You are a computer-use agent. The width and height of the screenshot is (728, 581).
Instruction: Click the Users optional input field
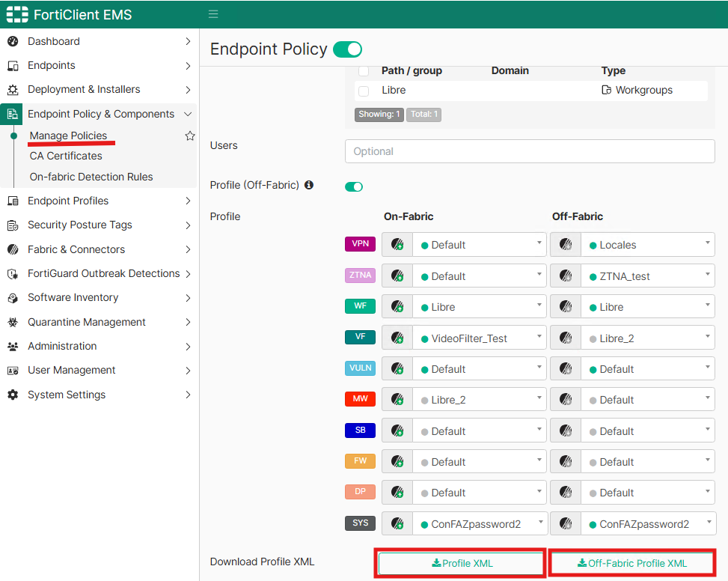(530, 151)
